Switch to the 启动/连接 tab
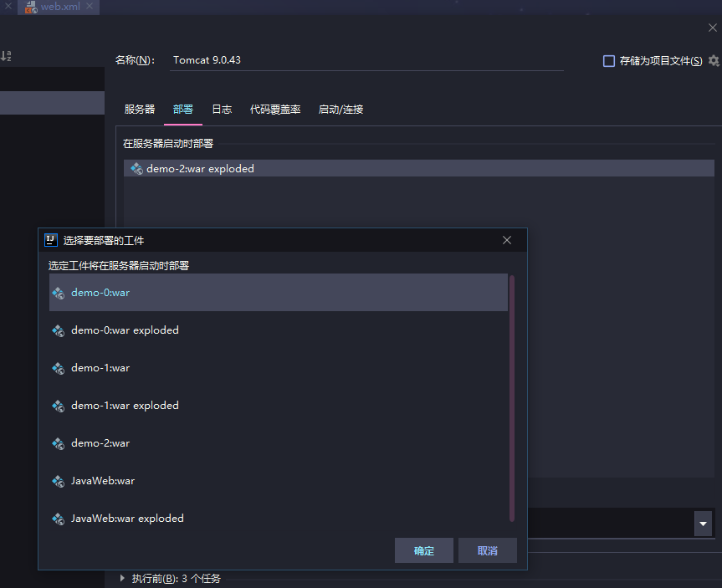Image resolution: width=722 pixels, height=588 pixels. (x=341, y=110)
